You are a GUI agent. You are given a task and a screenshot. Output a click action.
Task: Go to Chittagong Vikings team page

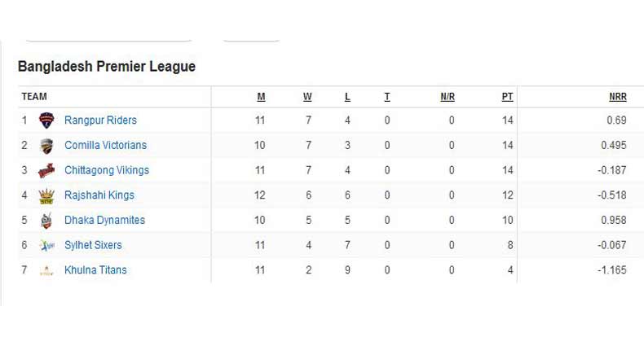[x=107, y=171]
